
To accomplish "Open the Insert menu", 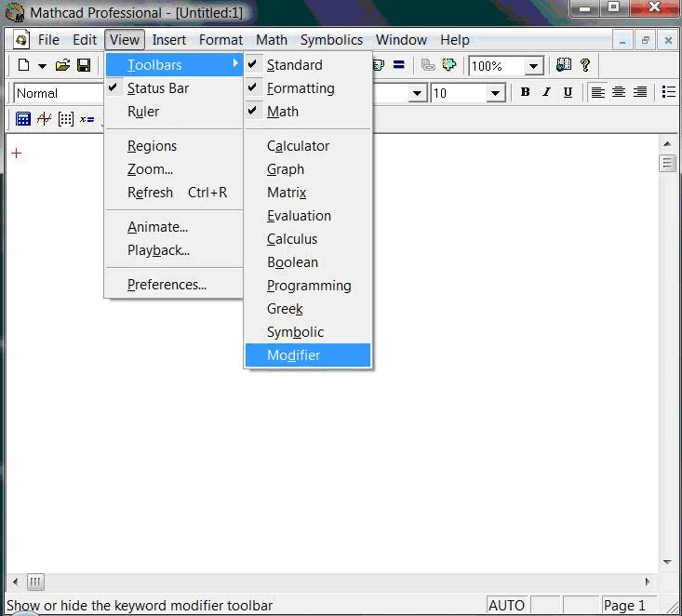I will 169,40.
